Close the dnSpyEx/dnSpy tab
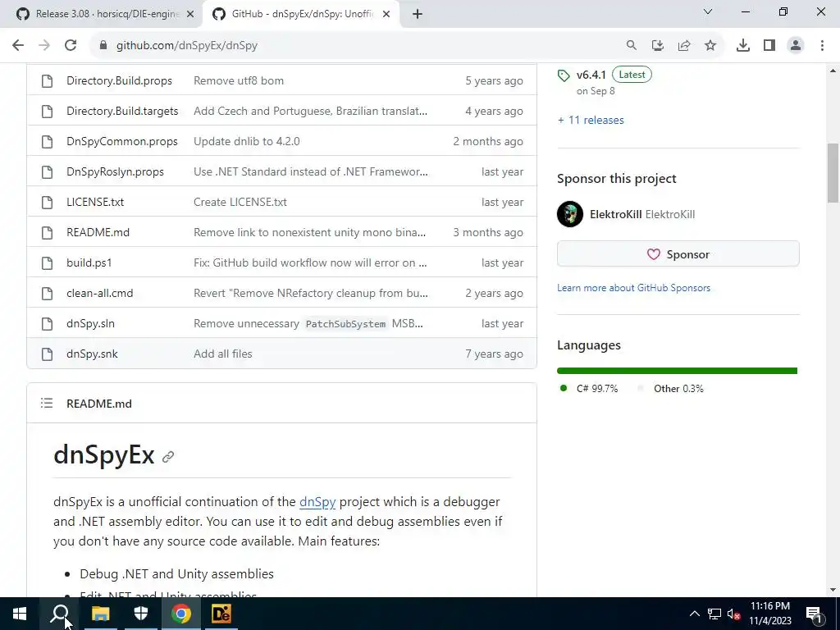Screen dimensions: 840x630 point(386,15)
